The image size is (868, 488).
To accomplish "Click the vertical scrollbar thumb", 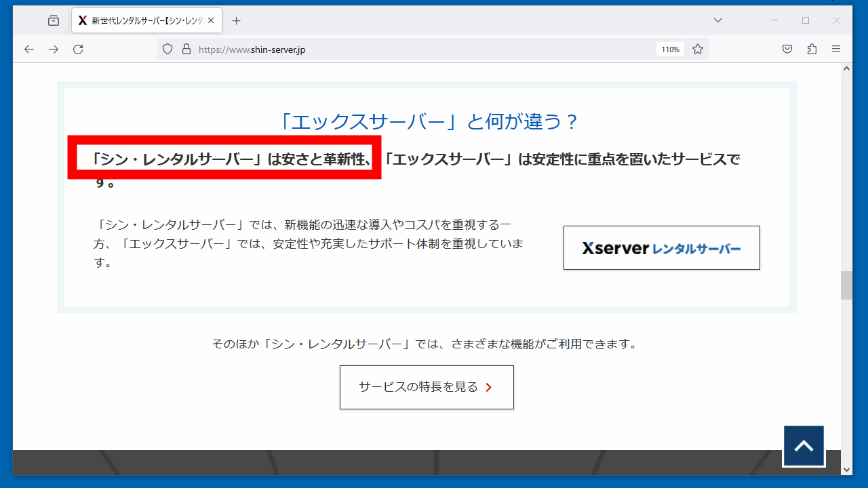I will pos(846,285).
